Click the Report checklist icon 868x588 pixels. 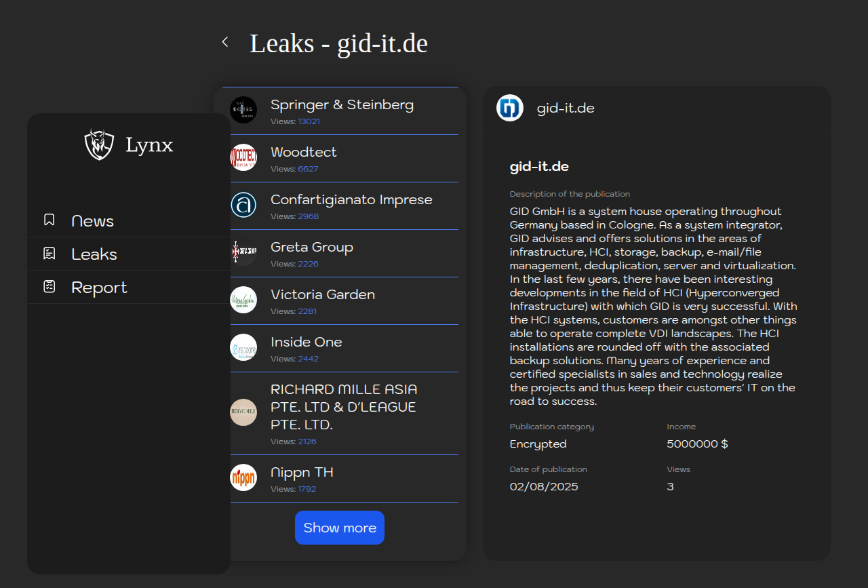[x=49, y=286]
